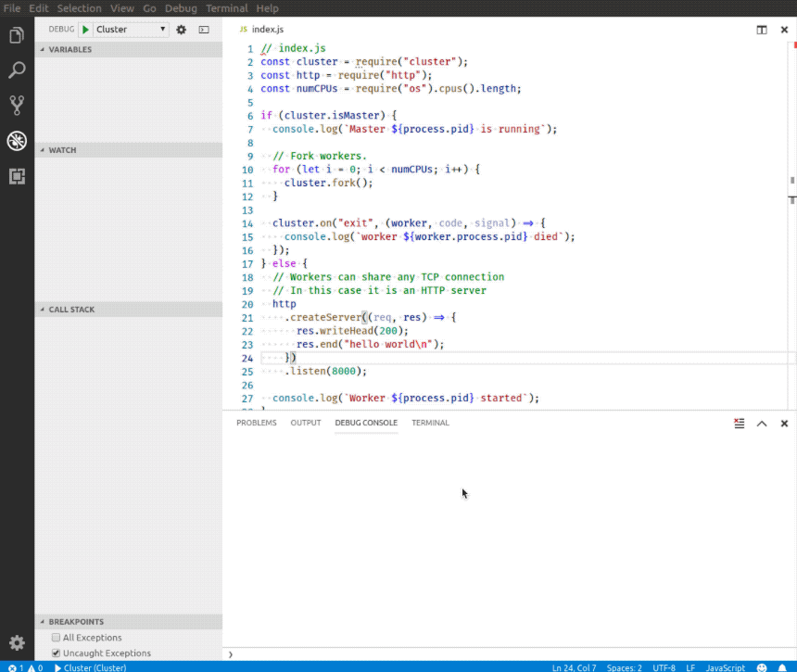The height and width of the screenshot is (672, 797).
Task: Open the Extensions view
Action: click(17, 176)
